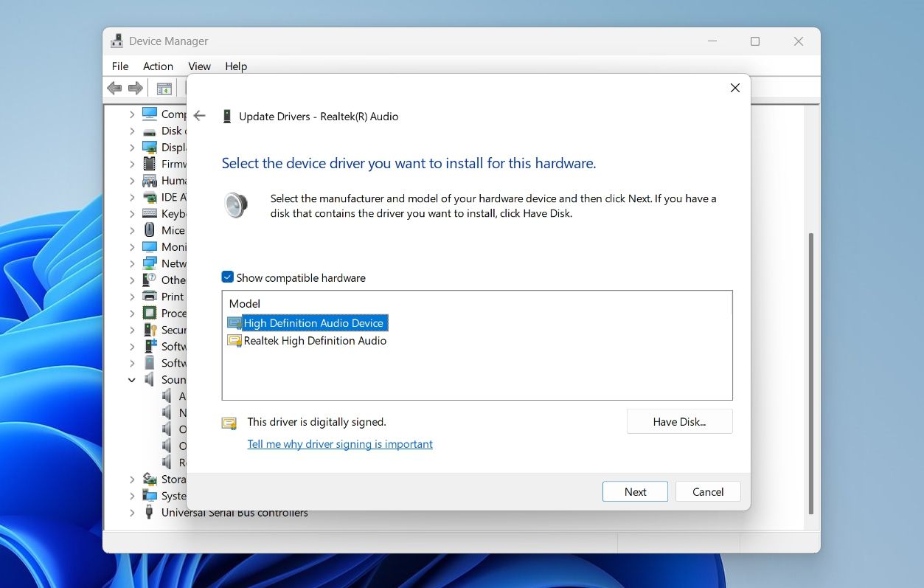
Task: Select the Disk drives category icon
Action: (150, 131)
